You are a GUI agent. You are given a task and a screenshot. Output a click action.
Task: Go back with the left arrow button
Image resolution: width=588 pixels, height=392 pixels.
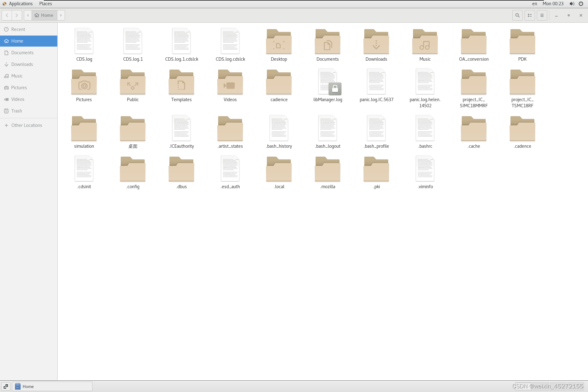click(7, 15)
